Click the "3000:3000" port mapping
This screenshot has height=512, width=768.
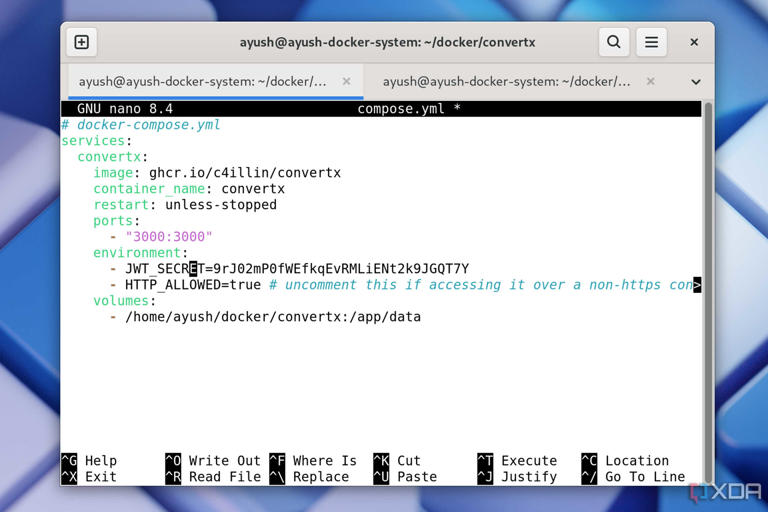tap(169, 237)
